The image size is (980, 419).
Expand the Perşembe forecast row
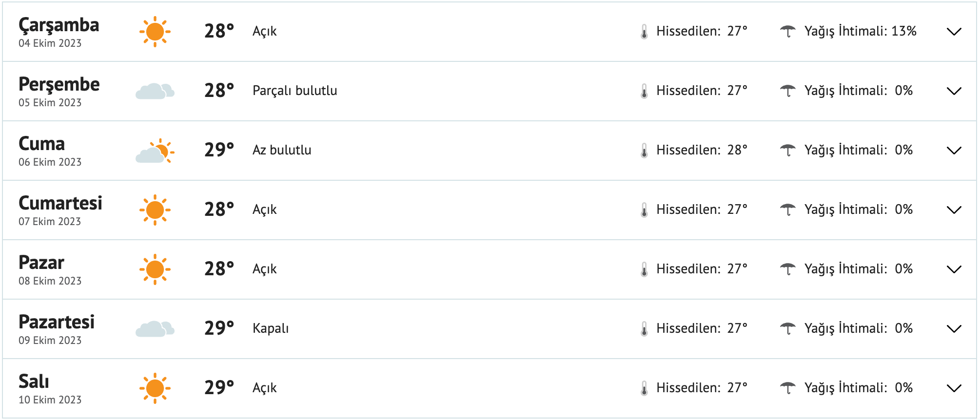(955, 91)
